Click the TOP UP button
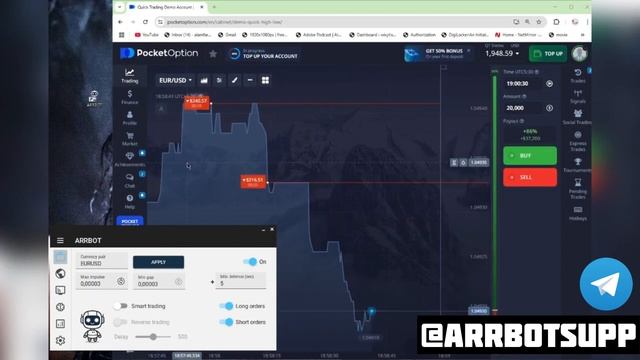The height and width of the screenshot is (360, 640). pos(548,53)
